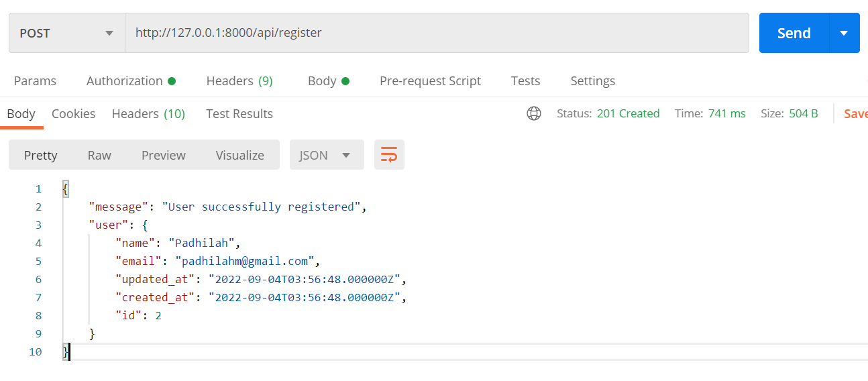Go to the Tests tab

click(525, 80)
